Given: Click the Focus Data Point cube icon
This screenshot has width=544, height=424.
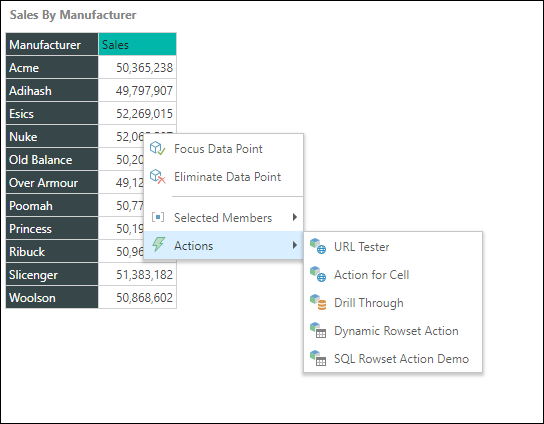Looking at the screenshot, I should pos(157,149).
